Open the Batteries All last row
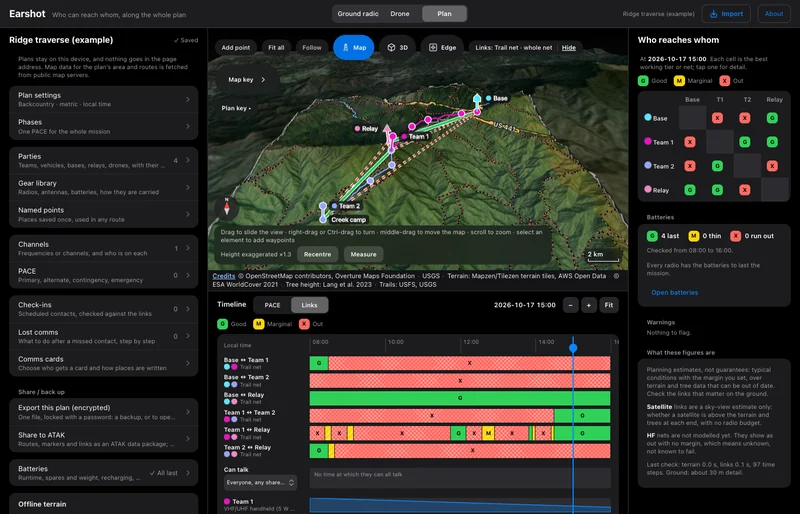Screen dimensions: 800x514 [x=104, y=473]
